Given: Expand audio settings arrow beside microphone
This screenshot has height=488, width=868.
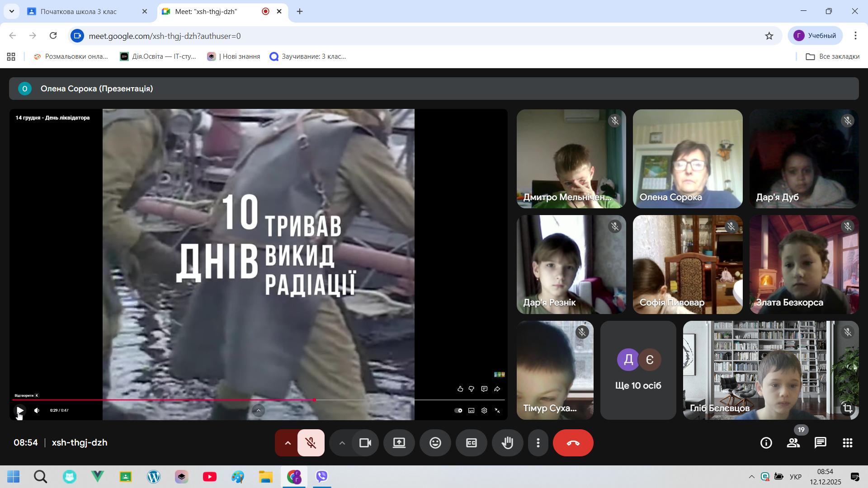Looking at the screenshot, I should [288, 443].
